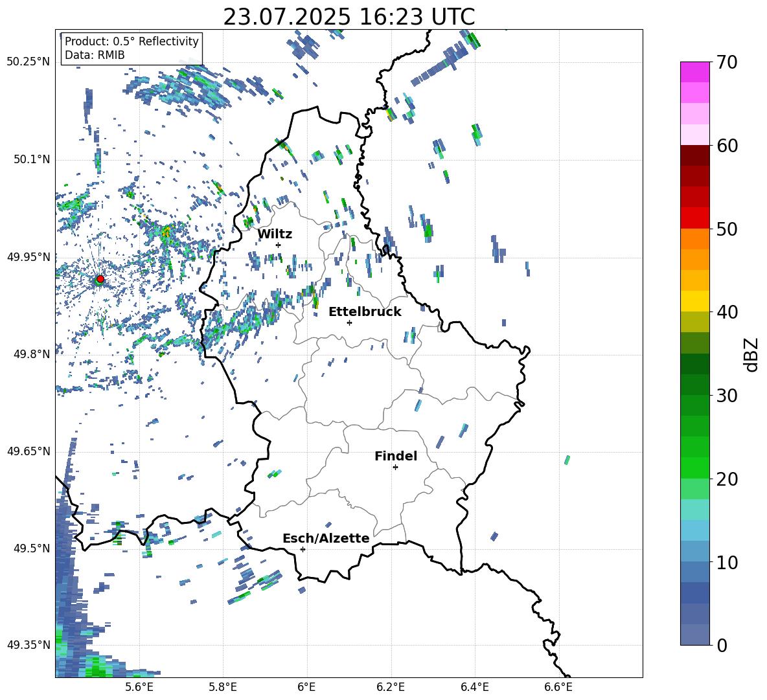Click the Wiltz city label
This screenshot has height=700, width=767.
(275, 234)
